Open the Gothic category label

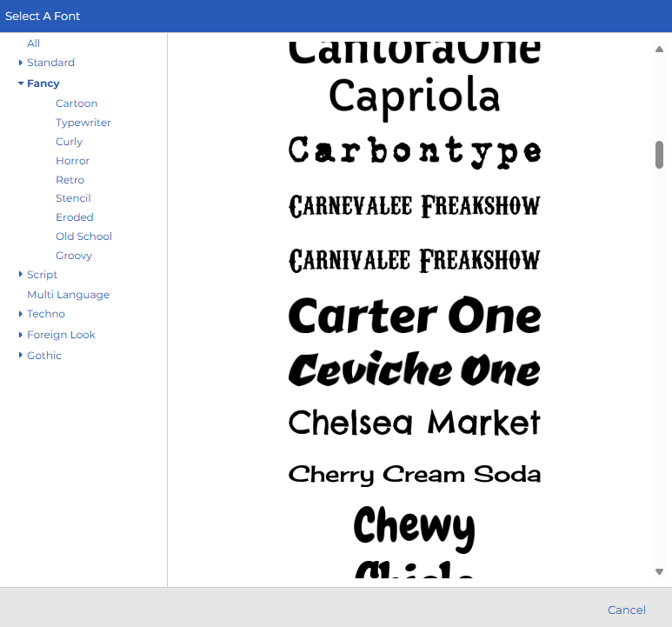43,356
